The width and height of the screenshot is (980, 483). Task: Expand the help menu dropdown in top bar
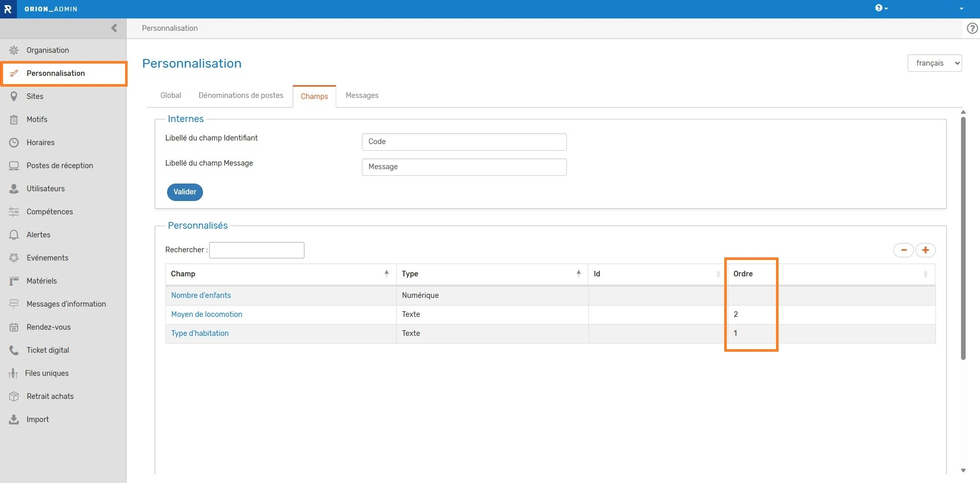[881, 8]
